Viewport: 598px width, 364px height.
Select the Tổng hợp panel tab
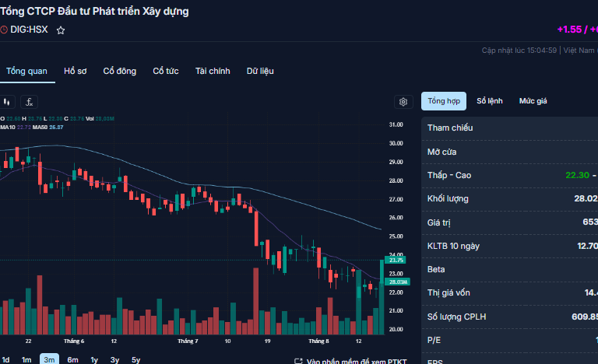444,101
